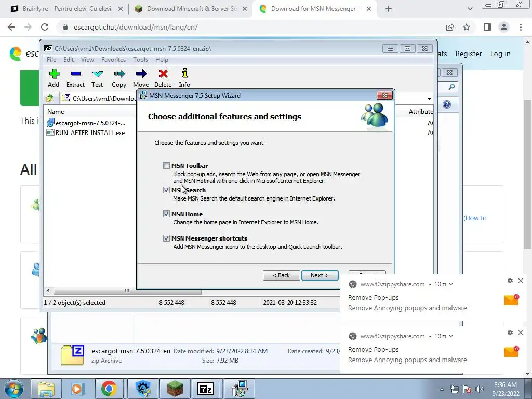Toggle the Chrome side panel

tap(487, 27)
